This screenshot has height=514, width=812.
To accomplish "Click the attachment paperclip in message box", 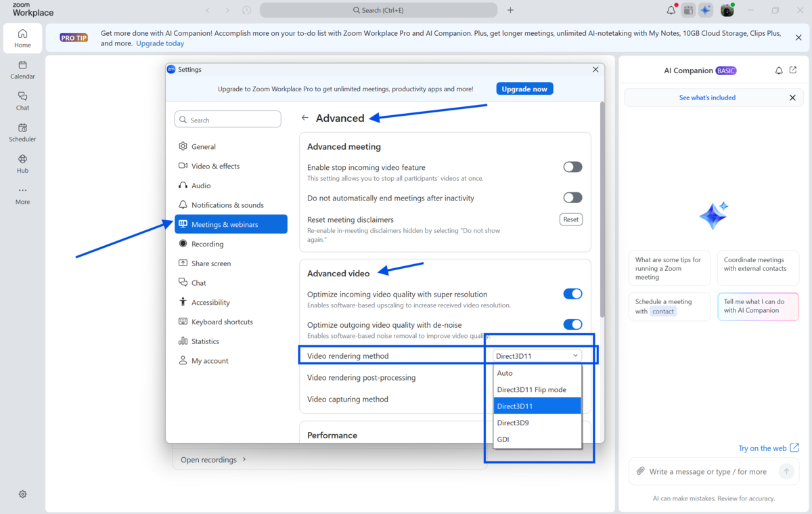I will click(640, 471).
